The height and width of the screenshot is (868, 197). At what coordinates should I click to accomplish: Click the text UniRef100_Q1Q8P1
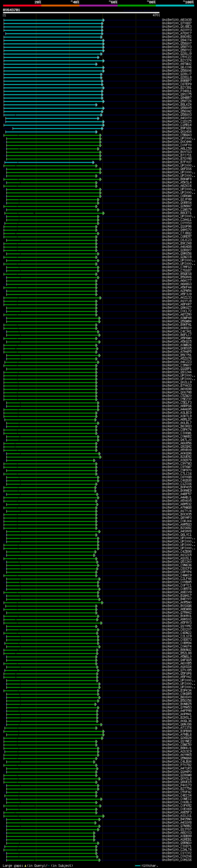click(177, 369)
